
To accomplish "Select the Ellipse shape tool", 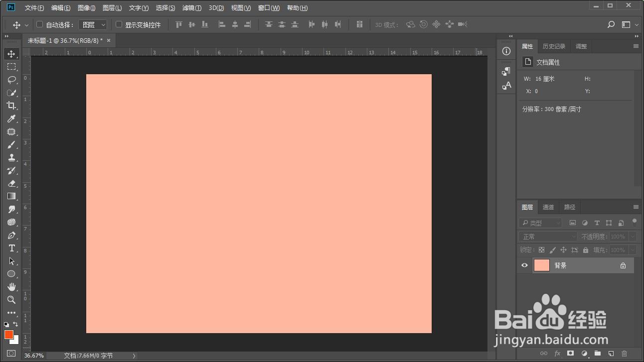I will (11, 274).
